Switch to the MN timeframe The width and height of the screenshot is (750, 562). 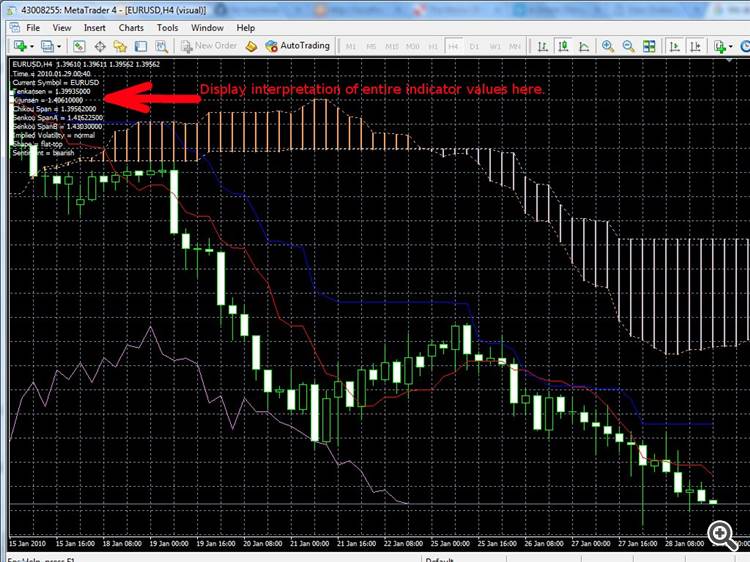pyautogui.click(x=515, y=46)
